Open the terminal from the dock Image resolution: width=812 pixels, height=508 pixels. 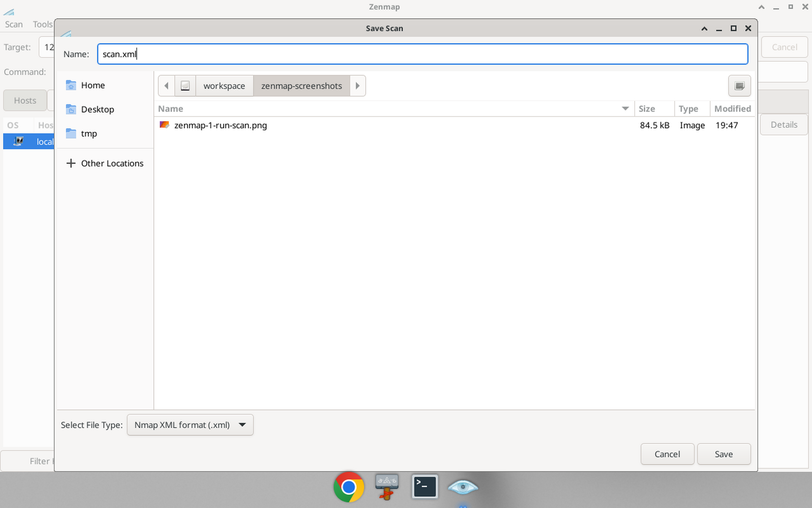[x=425, y=486]
